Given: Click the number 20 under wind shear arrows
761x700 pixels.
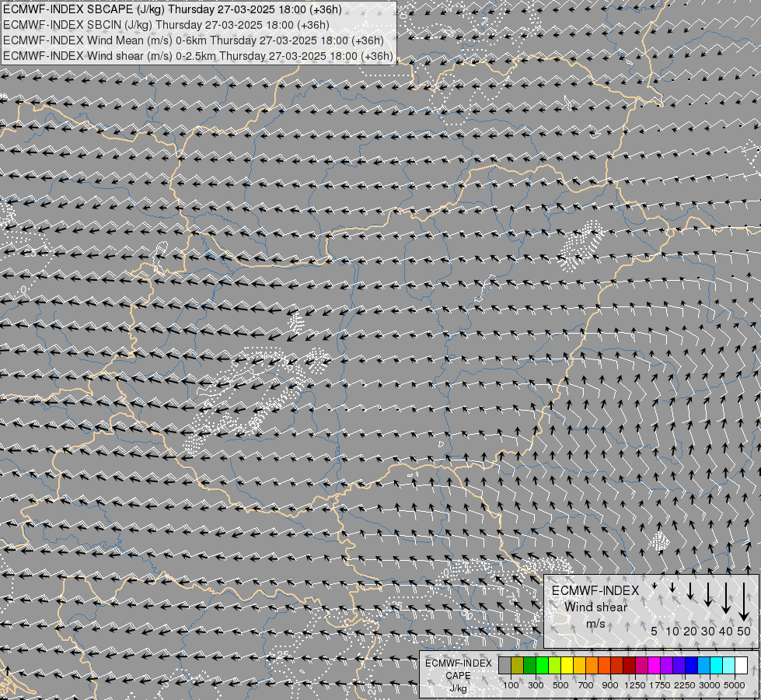Looking at the screenshot, I should coord(690,631).
